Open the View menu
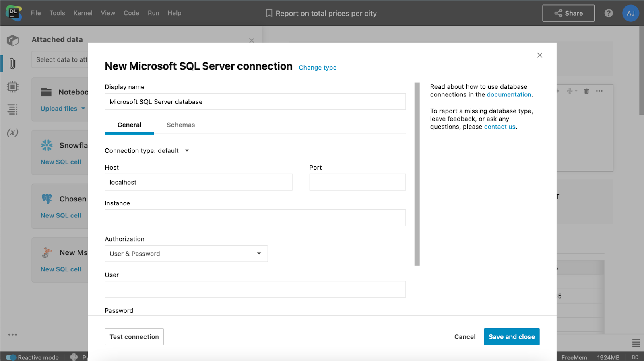644x361 pixels. pos(108,13)
